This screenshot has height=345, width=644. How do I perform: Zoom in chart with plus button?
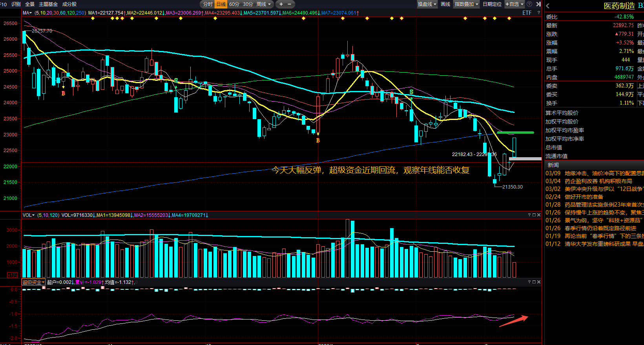pos(281,4)
